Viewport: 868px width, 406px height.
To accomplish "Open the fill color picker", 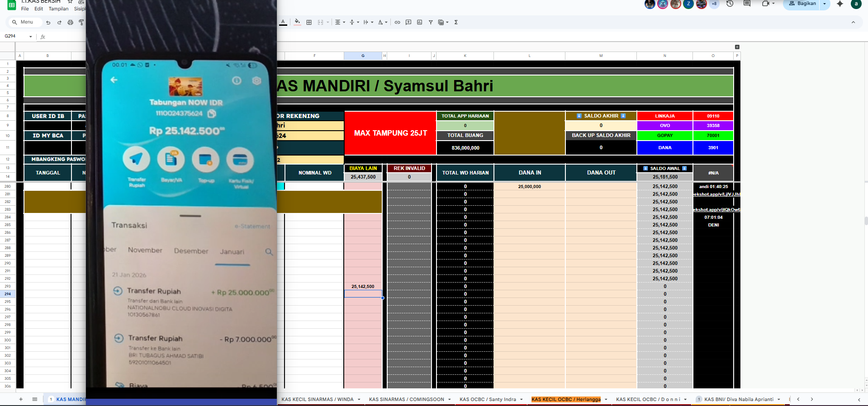I will pos(297,22).
